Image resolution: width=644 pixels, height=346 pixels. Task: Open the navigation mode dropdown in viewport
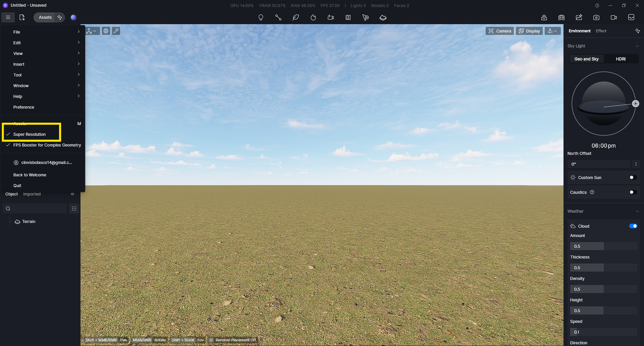[92, 31]
